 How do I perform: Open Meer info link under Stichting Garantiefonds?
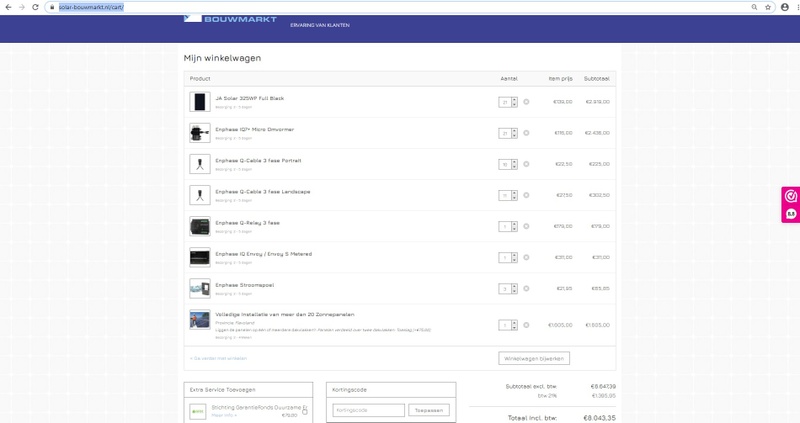point(224,415)
